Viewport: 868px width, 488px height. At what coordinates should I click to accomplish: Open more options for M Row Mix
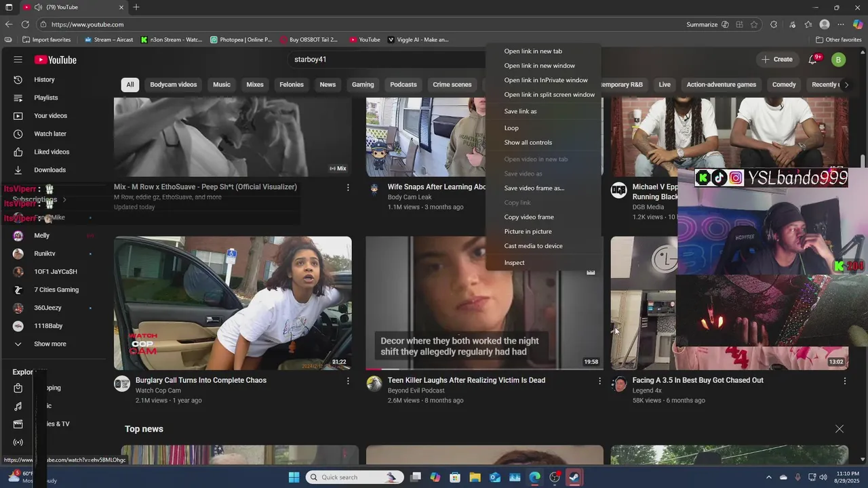(348, 187)
